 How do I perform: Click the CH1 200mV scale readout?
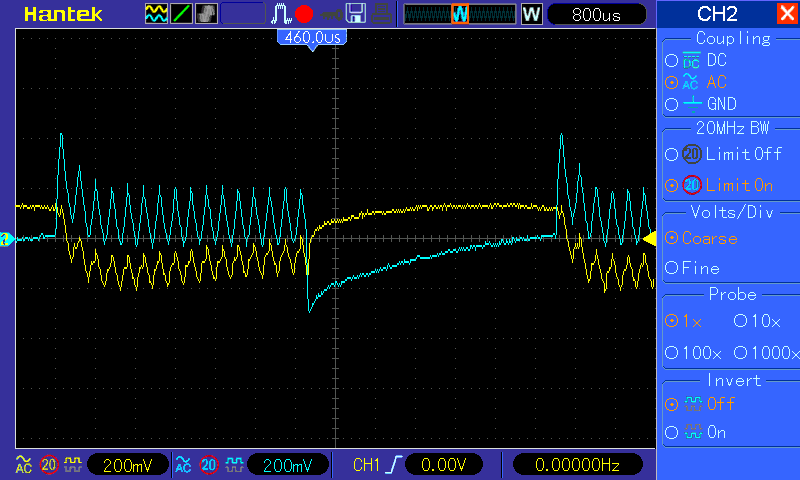[128, 465]
